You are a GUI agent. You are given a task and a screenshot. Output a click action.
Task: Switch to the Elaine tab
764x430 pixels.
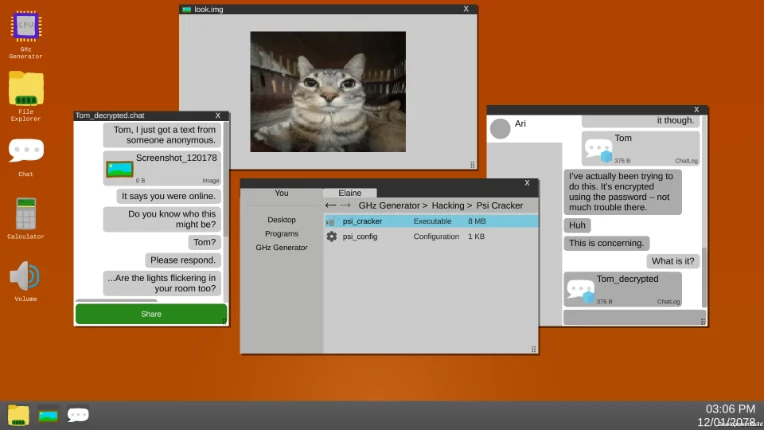[x=350, y=193]
